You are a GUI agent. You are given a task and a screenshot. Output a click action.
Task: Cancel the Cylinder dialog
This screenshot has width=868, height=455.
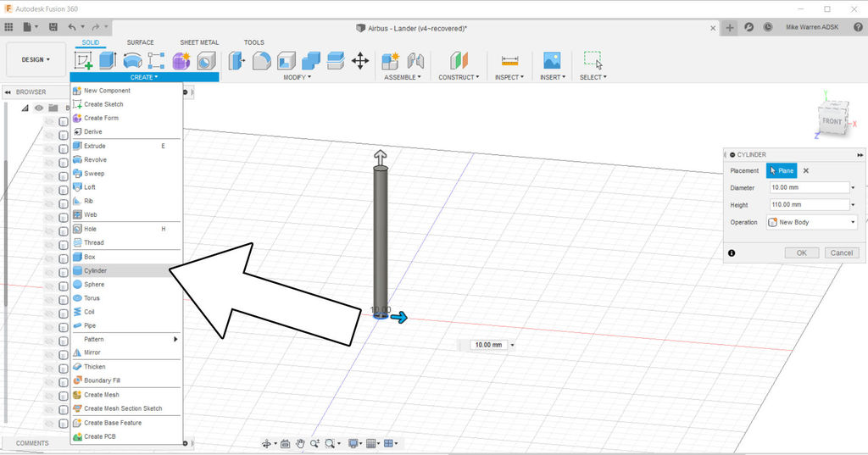pyautogui.click(x=842, y=253)
